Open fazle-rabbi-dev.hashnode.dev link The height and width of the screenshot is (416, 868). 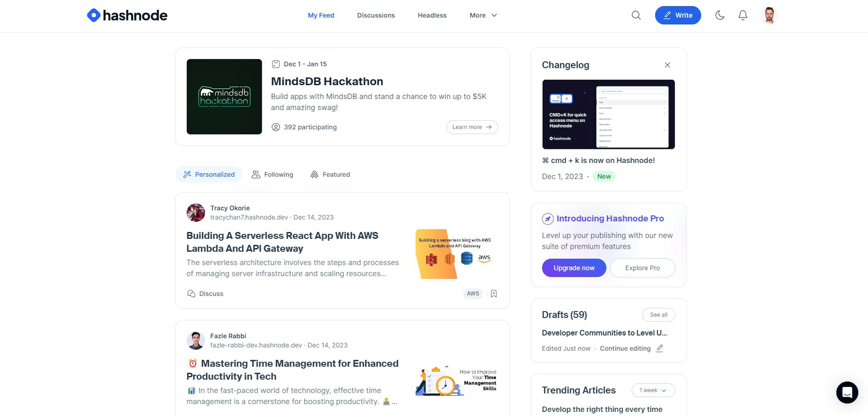pyautogui.click(x=256, y=345)
